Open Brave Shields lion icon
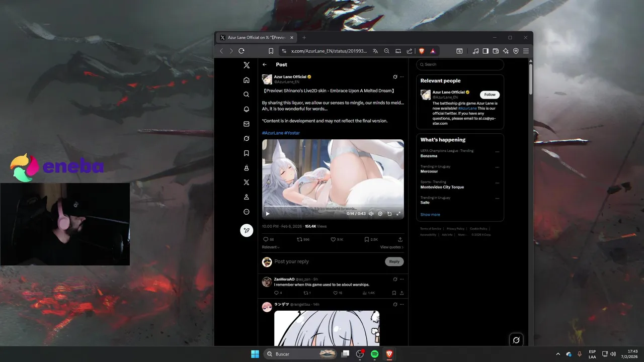The height and width of the screenshot is (362, 644). pos(422,51)
